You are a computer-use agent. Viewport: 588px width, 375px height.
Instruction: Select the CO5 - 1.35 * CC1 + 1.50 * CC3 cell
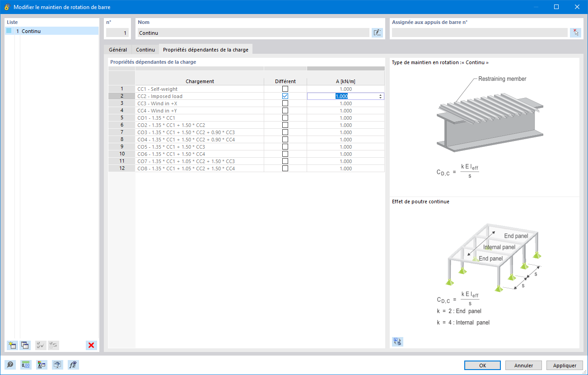[x=200, y=147]
